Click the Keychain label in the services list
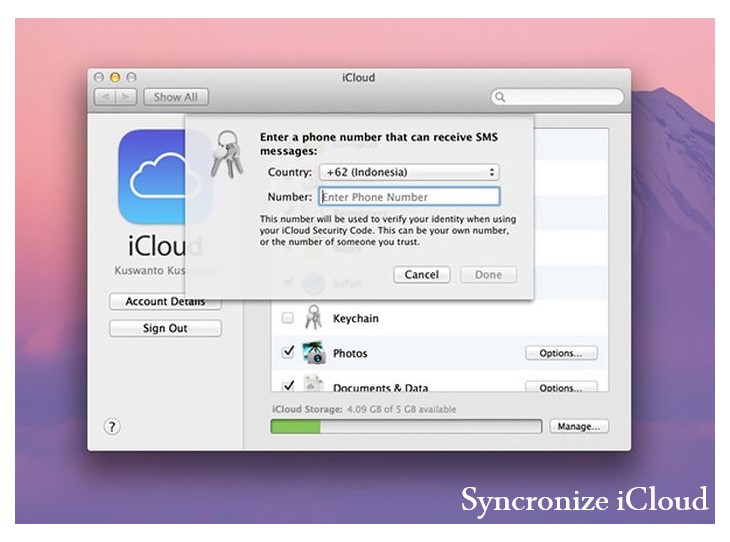730x542 pixels. (x=356, y=318)
